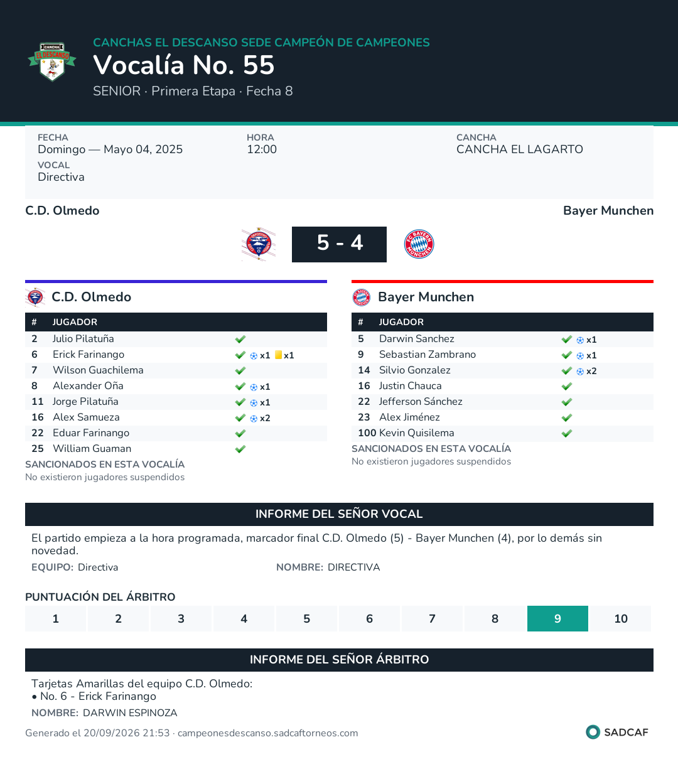Viewport: 678px width, 784px height.
Task: Click the Cancha El Descanso logo
Action: point(52,62)
